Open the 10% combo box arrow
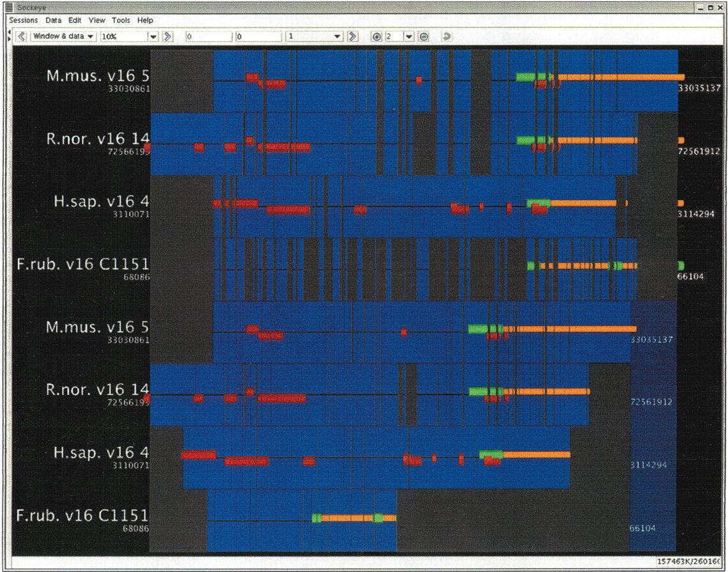The width and height of the screenshot is (728, 572). (153, 36)
